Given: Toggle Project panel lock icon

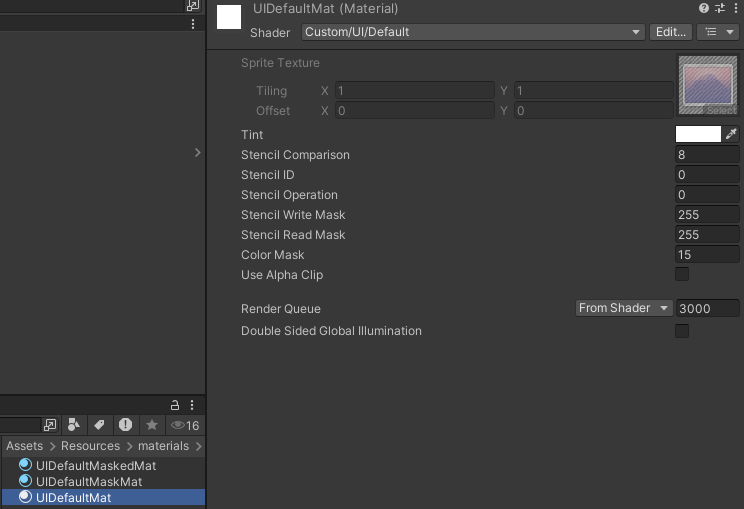Looking at the screenshot, I should click(x=175, y=405).
